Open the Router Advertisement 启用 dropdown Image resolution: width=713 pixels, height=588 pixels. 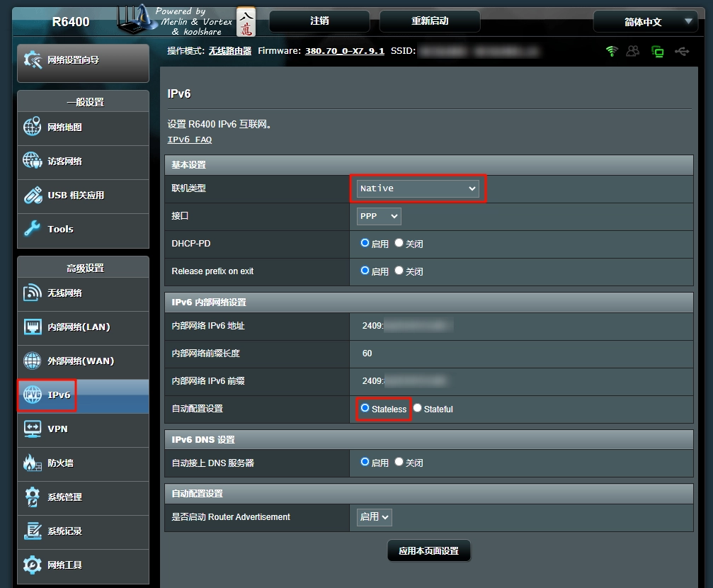point(375,517)
